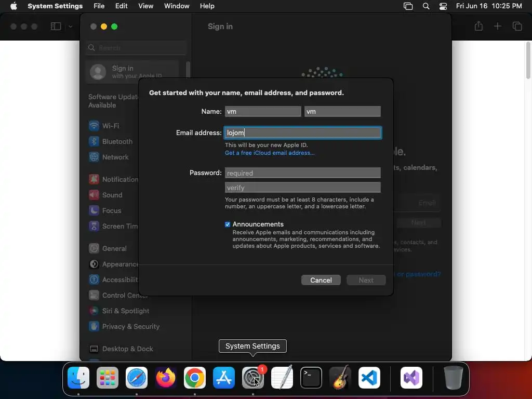Open the File menu

click(x=99, y=6)
